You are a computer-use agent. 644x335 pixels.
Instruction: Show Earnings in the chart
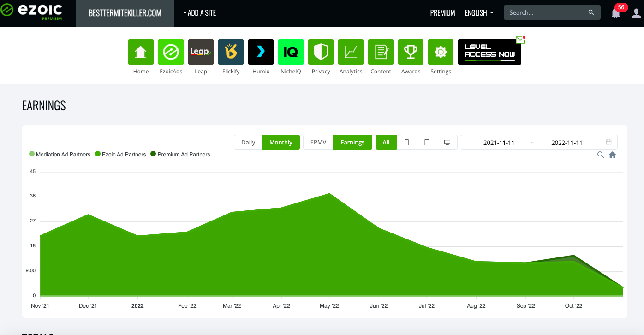[x=352, y=142]
